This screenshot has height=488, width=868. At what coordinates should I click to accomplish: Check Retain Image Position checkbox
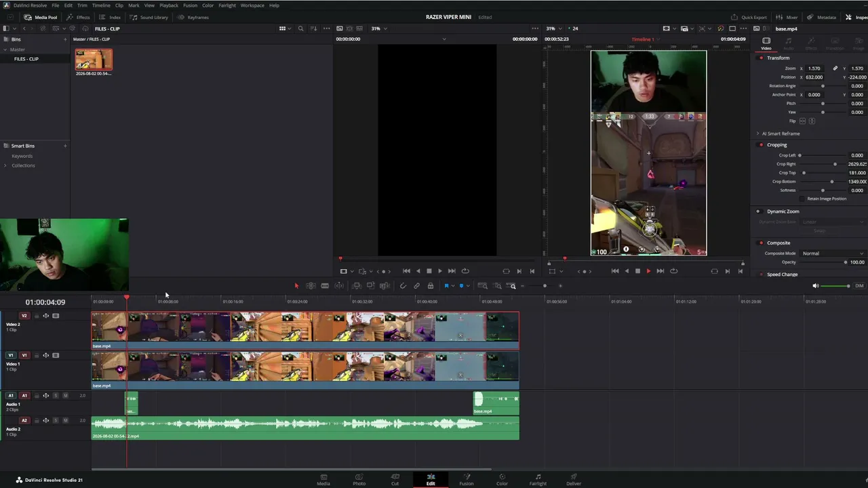pos(802,199)
